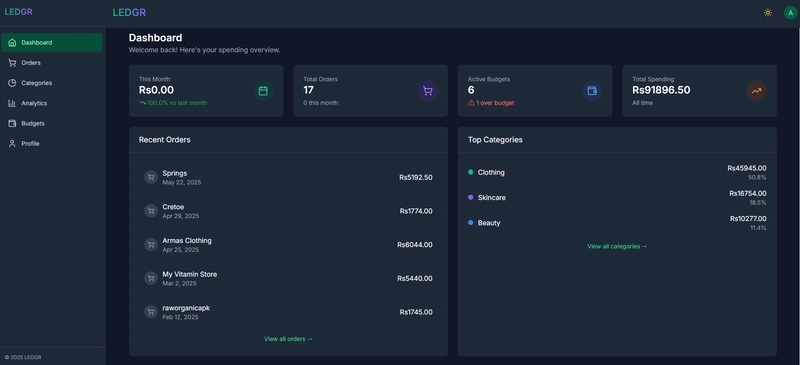Click the Profile person icon in sidebar
The height and width of the screenshot is (365, 800).
(x=12, y=144)
